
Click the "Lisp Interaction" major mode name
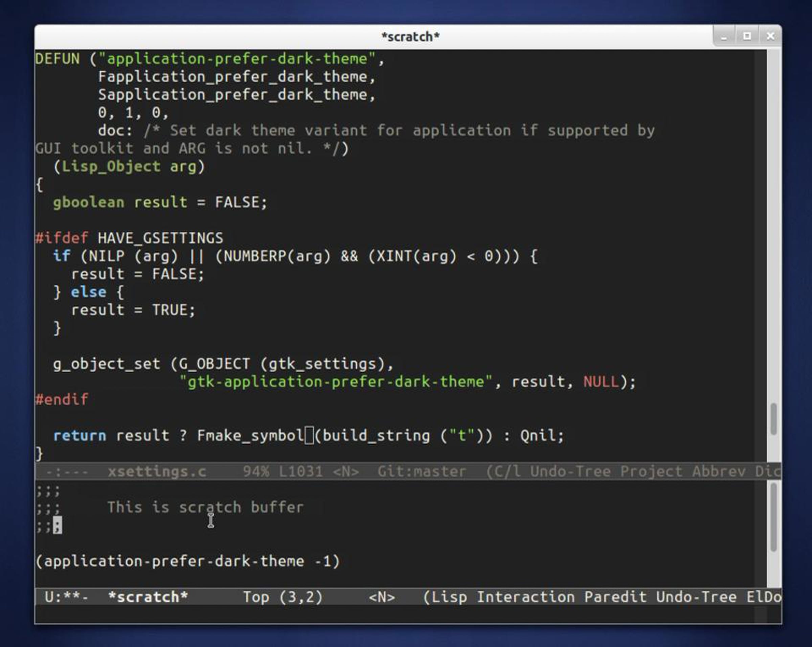[x=503, y=597]
